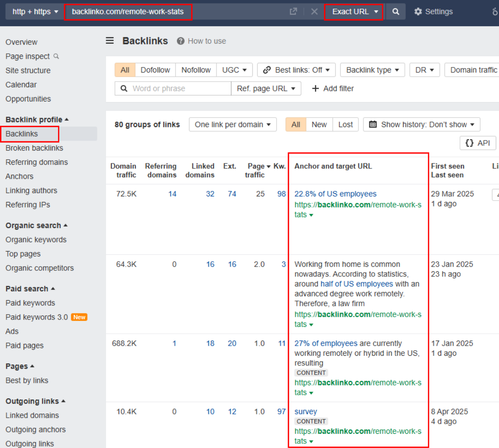Show only Lost backlinks

click(x=346, y=124)
